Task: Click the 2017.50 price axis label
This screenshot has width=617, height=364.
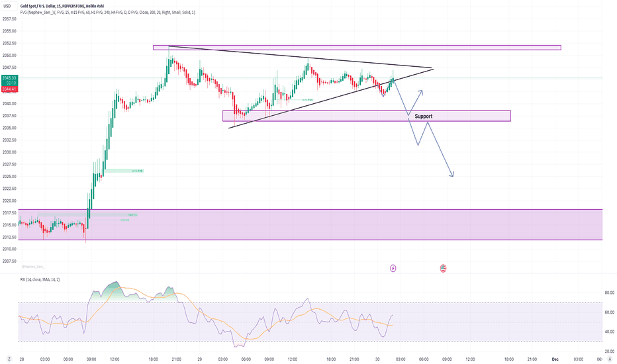Action: 9,213
